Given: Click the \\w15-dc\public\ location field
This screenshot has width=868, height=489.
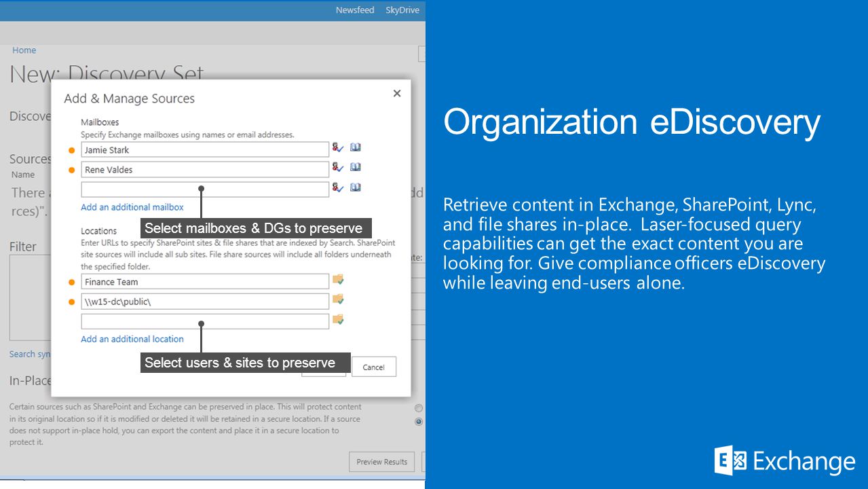Looking at the screenshot, I should click(205, 302).
